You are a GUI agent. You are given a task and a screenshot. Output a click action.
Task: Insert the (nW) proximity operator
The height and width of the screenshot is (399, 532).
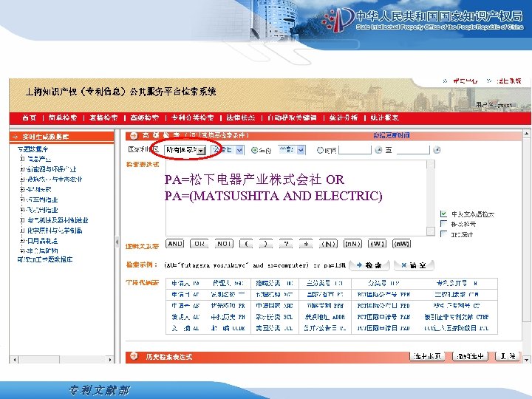[x=402, y=244]
